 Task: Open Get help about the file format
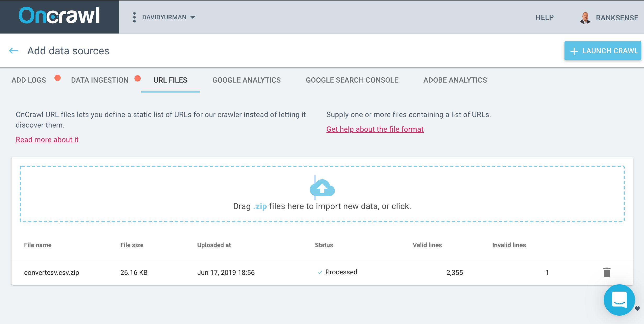pos(375,129)
